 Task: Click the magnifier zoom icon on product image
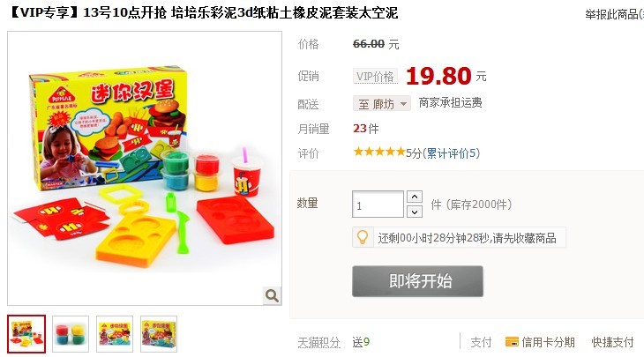click(272, 295)
